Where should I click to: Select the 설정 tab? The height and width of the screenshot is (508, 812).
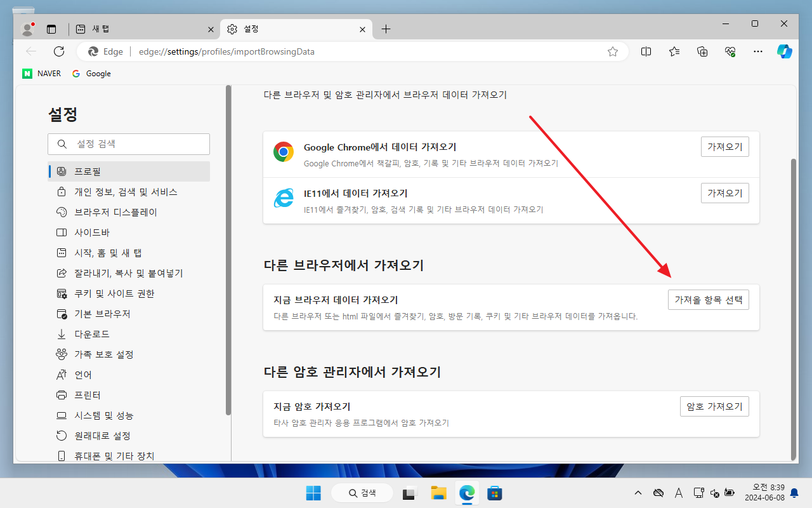[296, 29]
